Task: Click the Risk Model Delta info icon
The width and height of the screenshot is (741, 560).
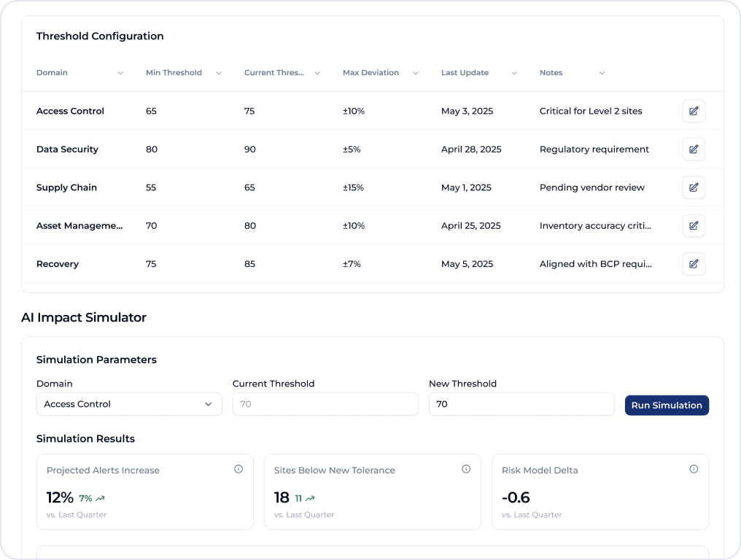Action: pos(694,469)
